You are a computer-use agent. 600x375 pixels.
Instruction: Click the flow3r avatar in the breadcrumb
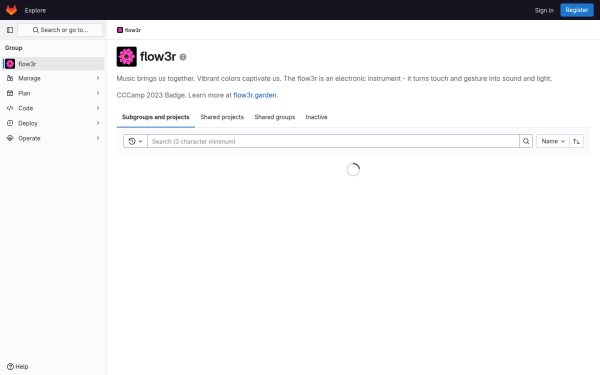(x=120, y=30)
